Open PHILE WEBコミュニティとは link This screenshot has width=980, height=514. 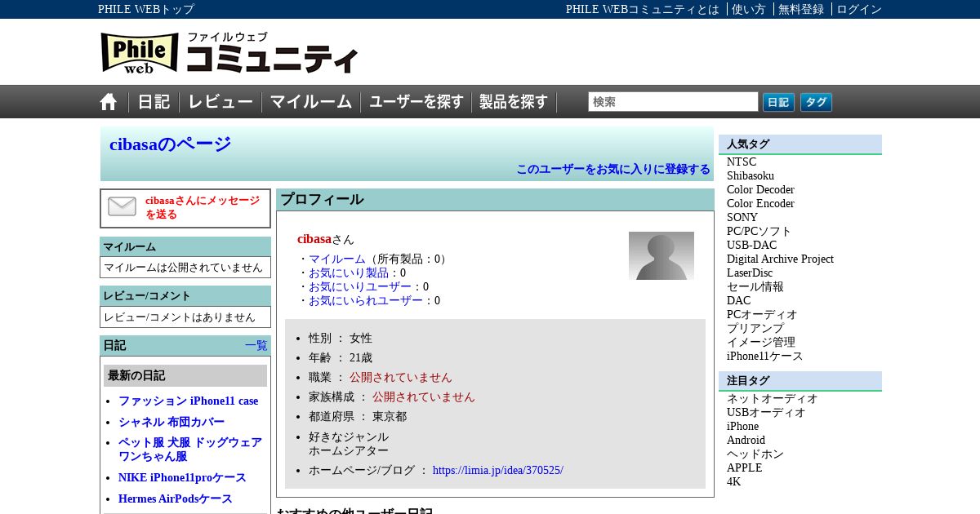point(643,9)
